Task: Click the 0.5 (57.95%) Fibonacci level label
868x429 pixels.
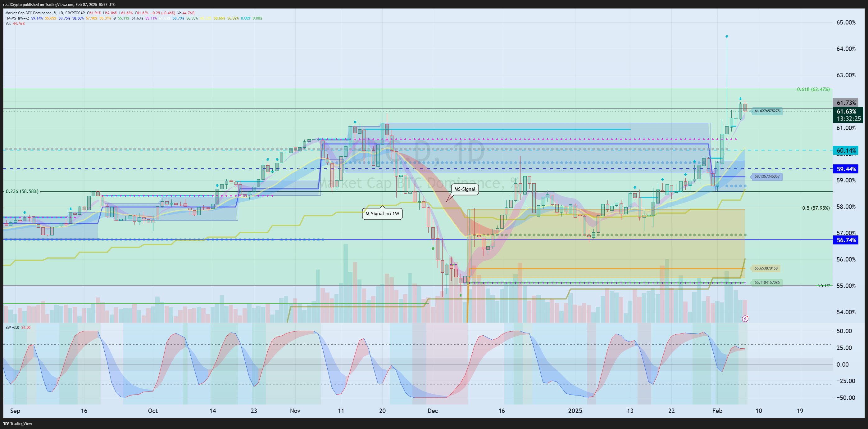Action: click(816, 208)
